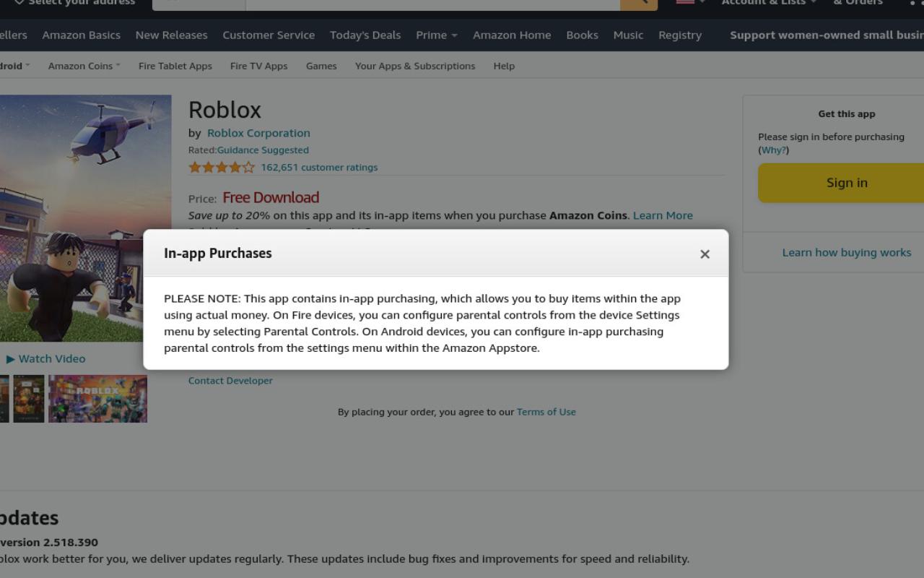Click the Roblox app title
Screen dimensions: 924x578
pyautogui.click(x=225, y=110)
